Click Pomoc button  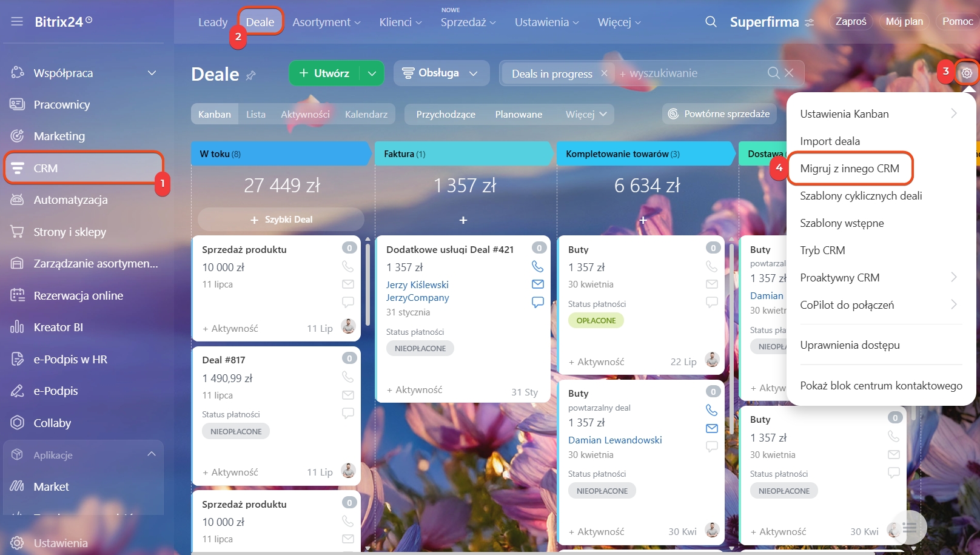[x=958, y=21]
